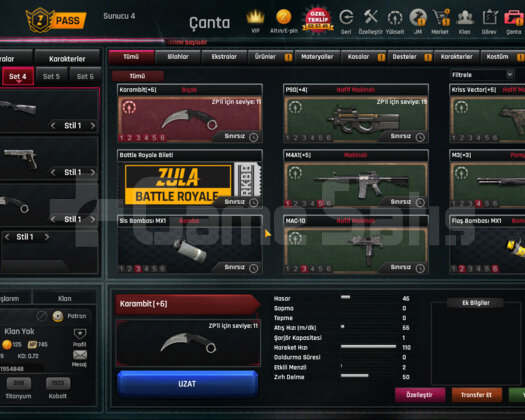Open the Çanta bag icon

pos(514,17)
